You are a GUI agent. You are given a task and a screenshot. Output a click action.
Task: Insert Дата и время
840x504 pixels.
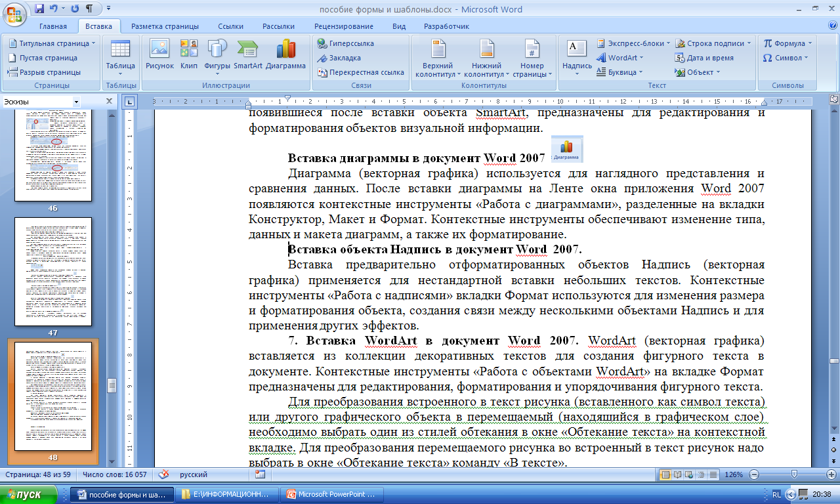(x=705, y=58)
